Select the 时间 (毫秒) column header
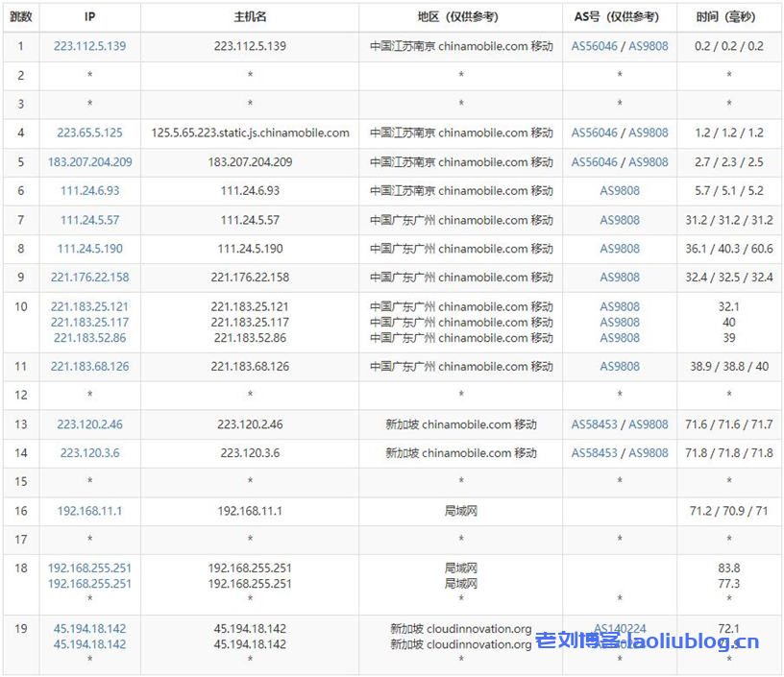784x677 pixels. [729, 17]
